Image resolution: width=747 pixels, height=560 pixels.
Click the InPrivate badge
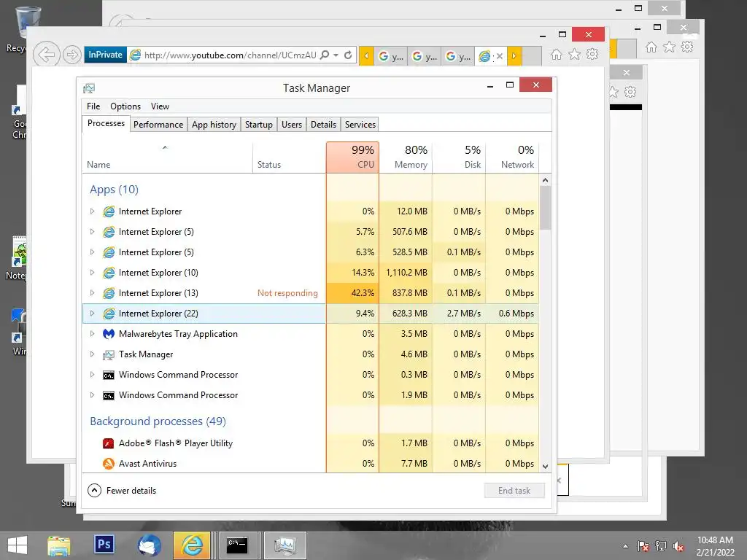pyautogui.click(x=105, y=55)
